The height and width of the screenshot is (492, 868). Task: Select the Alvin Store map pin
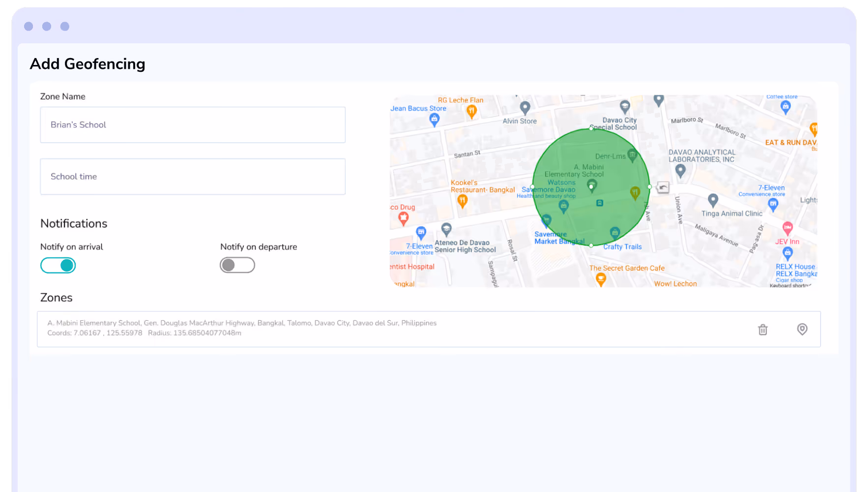[x=525, y=108]
